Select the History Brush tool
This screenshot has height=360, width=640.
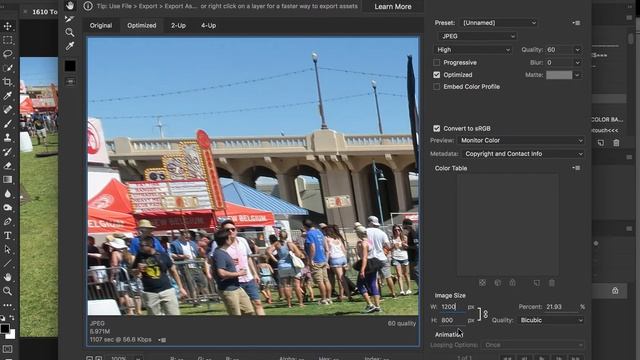pyautogui.click(x=7, y=151)
